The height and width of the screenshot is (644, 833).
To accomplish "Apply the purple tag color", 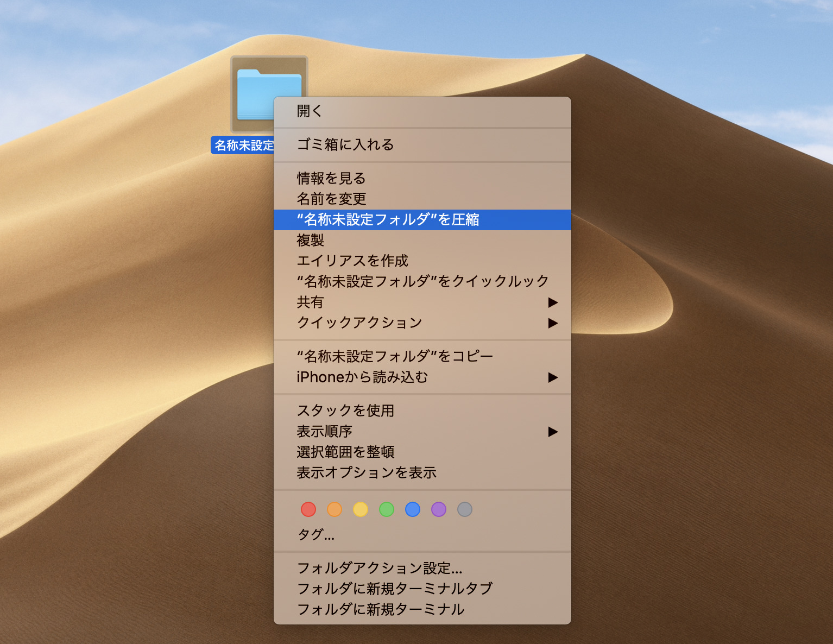I will [x=439, y=509].
